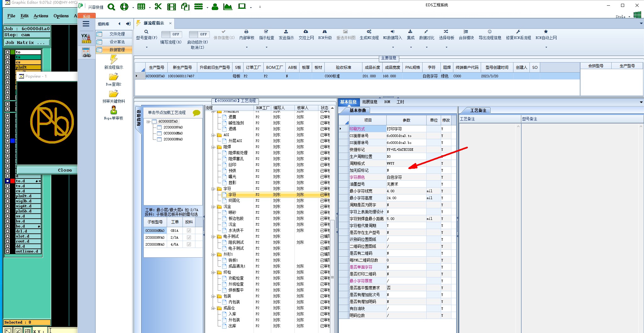This screenshot has width=644, height=333.
Task: Click the magnifier search icon in quick-access bar
Action: point(111,7)
